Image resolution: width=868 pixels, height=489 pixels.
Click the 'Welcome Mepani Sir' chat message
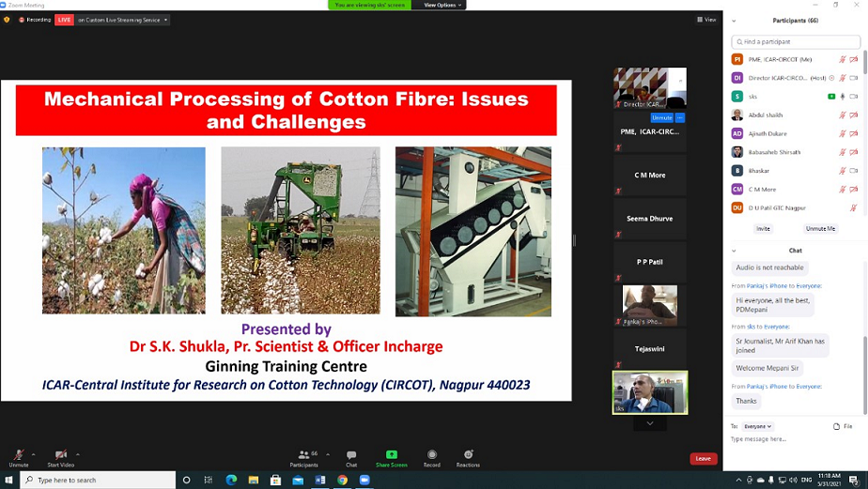[x=767, y=368]
